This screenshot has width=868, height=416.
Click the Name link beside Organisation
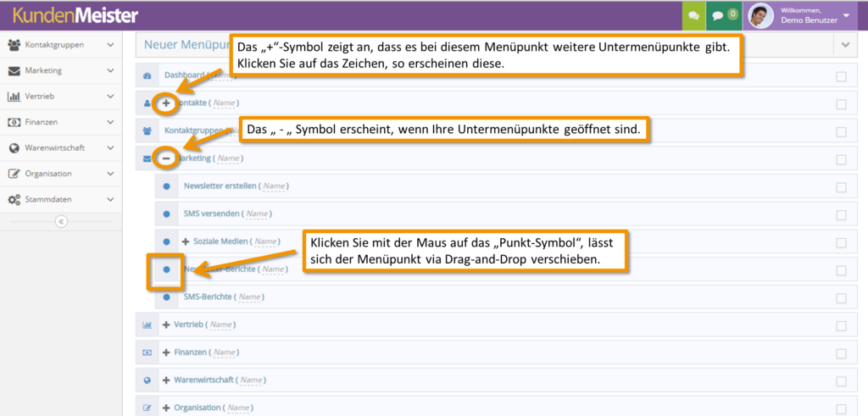(x=236, y=408)
